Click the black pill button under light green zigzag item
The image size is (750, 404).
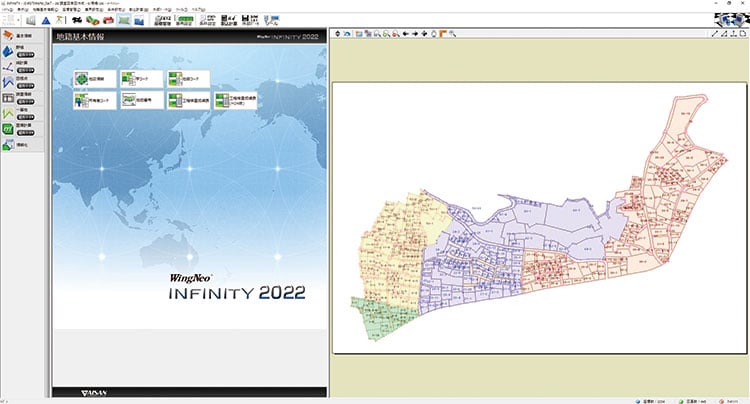[26, 117]
